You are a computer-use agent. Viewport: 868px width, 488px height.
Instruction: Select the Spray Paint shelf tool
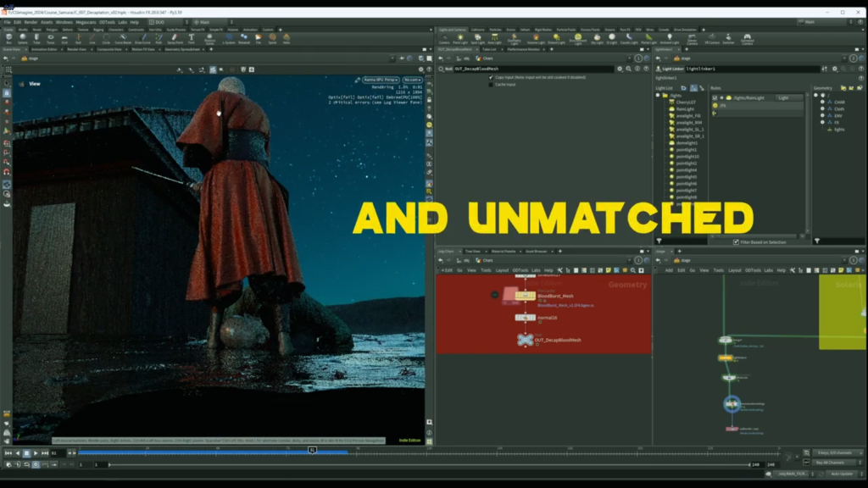[x=175, y=38]
